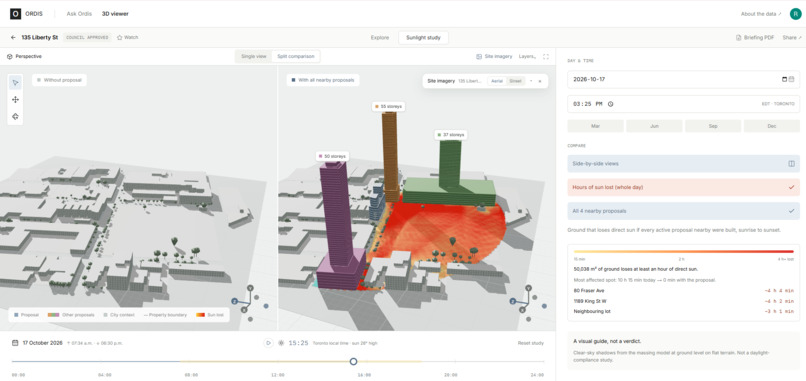Screen dimensions: 806x381
Task: Click the ORDIS logo icon
Action: [15, 14]
